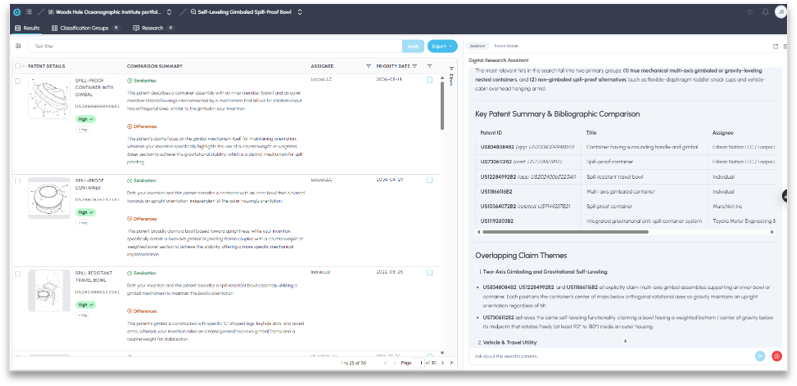Image resolution: width=797 pixels, height=386 pixels.
Task: Click the Priority Date column filter icon
Action: click(415, 66)
